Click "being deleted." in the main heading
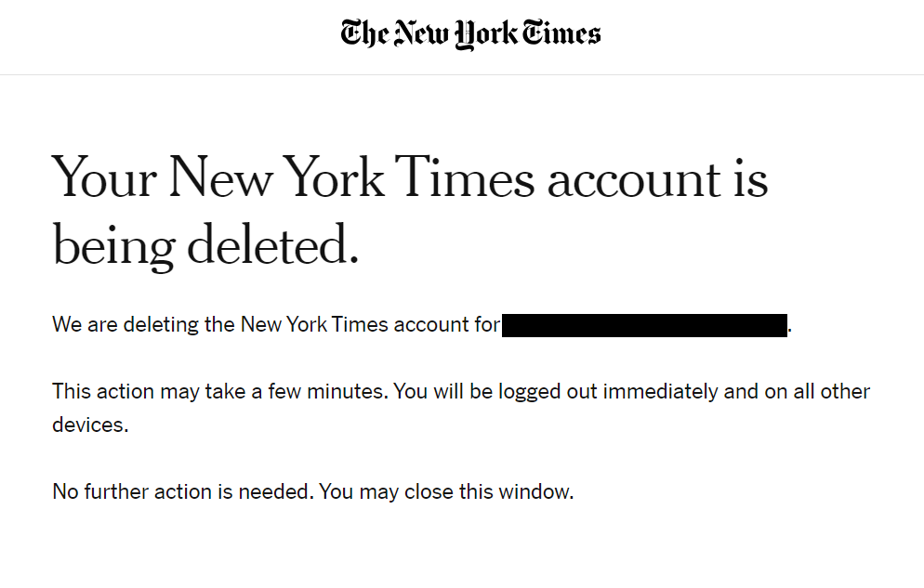The image size is (924, 588). point(205,245)
